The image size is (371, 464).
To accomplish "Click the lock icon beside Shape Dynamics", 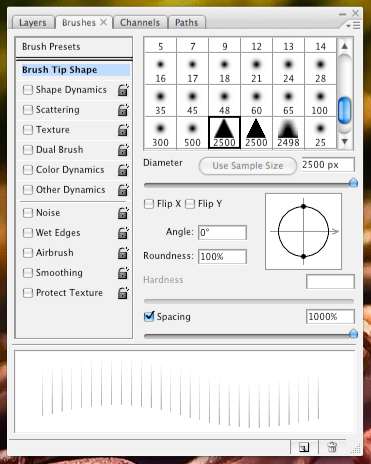I will click(123, 90).
